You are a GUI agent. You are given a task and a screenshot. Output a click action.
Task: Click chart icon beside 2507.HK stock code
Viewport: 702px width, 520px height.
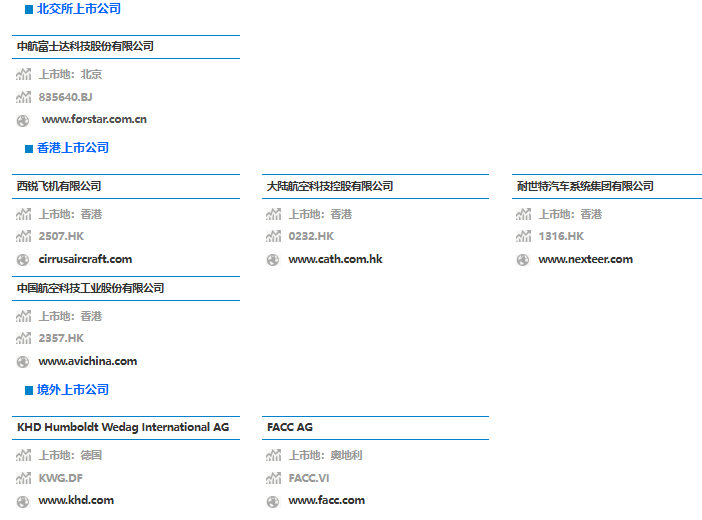coord(24,237)
